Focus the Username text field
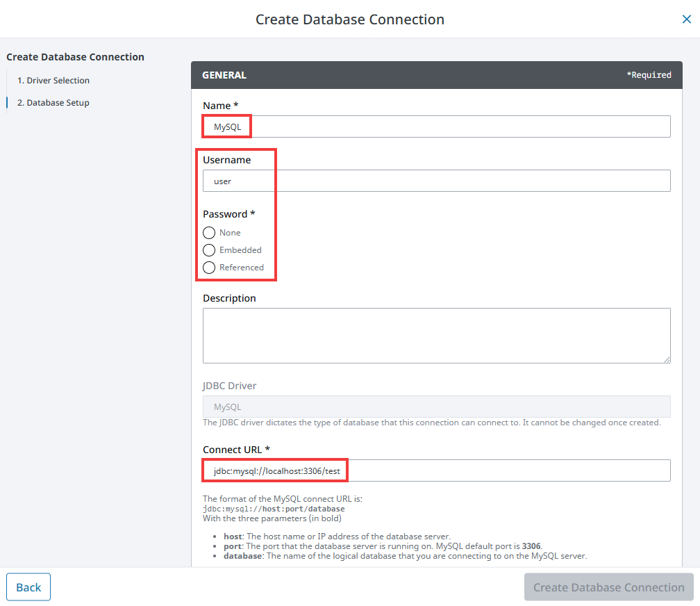Image resolution: width=700 pixels, height=606 pixels. click(436, 181)
